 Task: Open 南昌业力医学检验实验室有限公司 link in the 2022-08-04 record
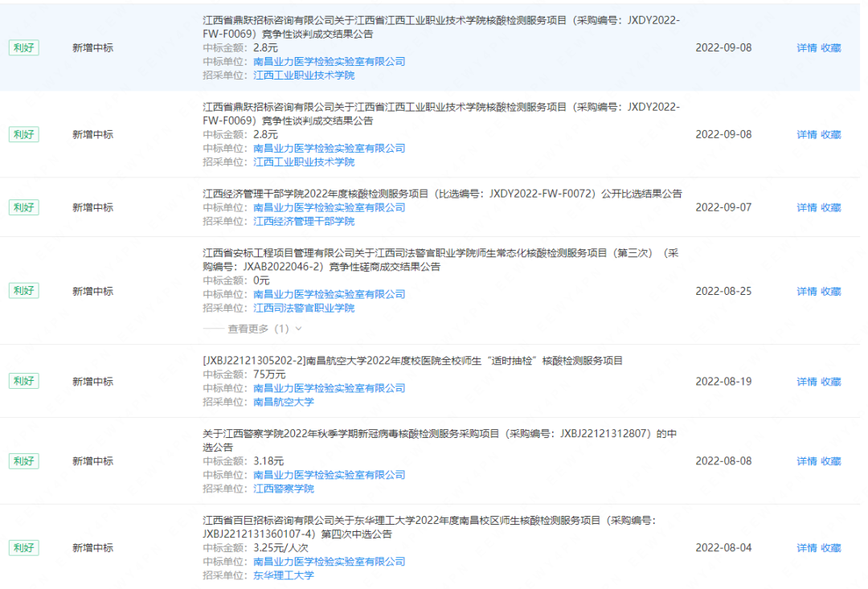click(330, 562)
